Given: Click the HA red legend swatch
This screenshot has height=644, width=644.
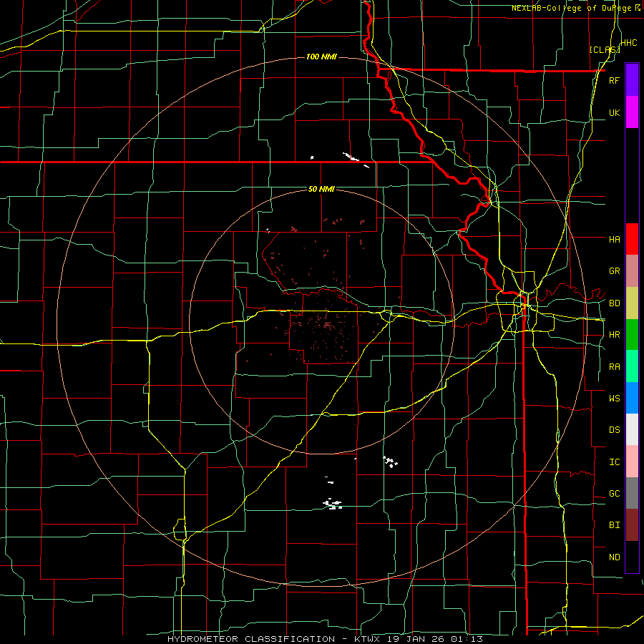Looking at the screenshot, I should coord(632,239).
